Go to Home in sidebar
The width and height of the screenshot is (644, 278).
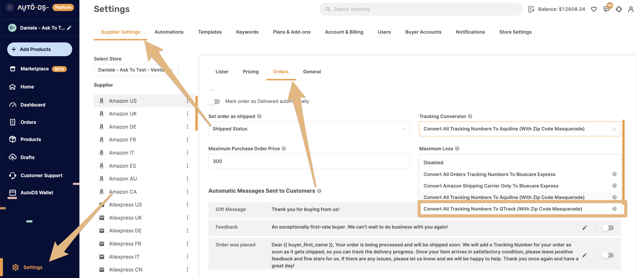(21, 87)
